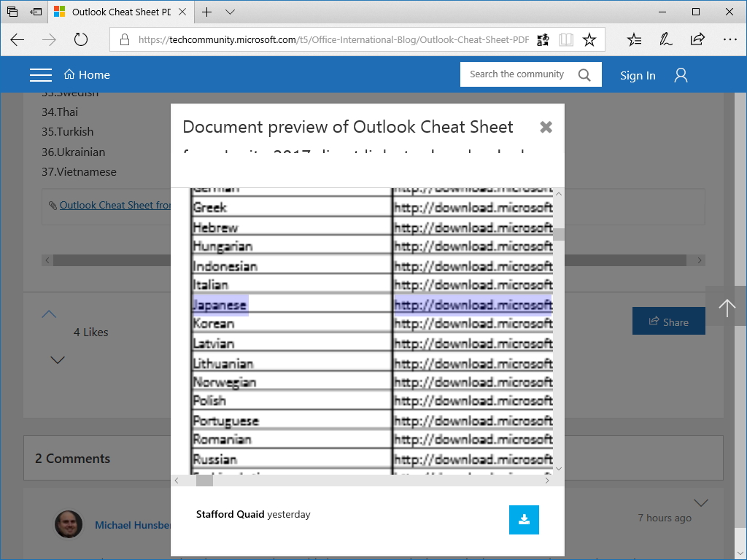Share the page using the browser share icon

tap(697, 40)
